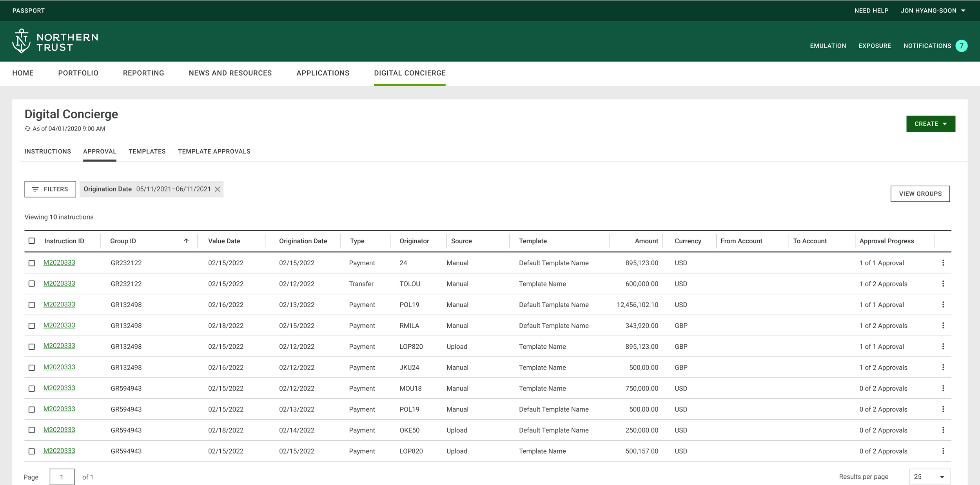980x485 pixels.
Task: Go to the Portfolio navigation menu
Action: click(x=78, y=73)
